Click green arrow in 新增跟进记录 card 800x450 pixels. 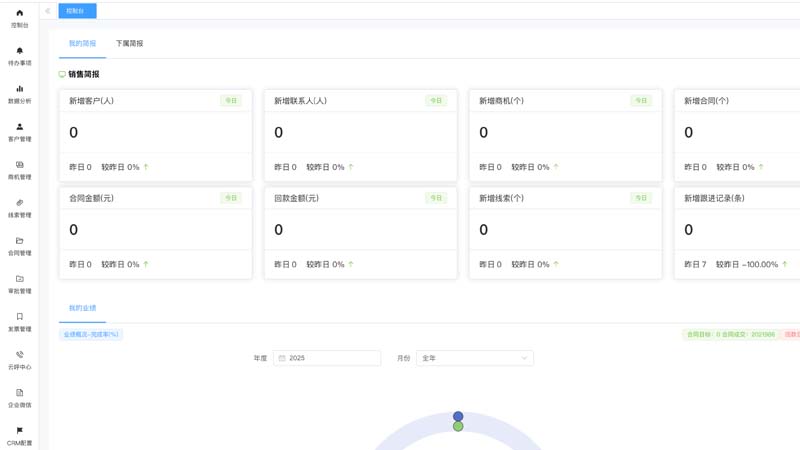tap(785, 264)
